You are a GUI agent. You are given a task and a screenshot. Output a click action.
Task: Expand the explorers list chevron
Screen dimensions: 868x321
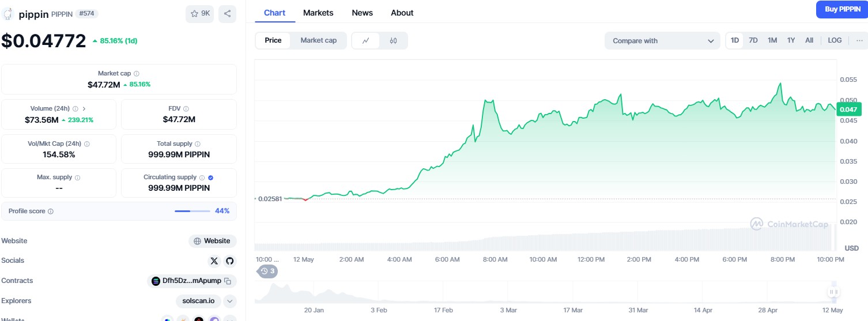pyautogui.click(x=229, y=301)
